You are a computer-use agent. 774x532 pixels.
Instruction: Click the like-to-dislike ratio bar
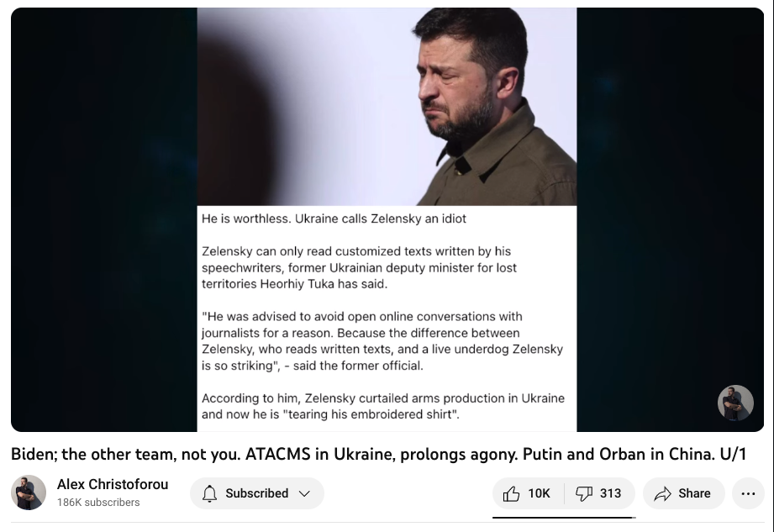pyautogui.click(x=564, y=517)
